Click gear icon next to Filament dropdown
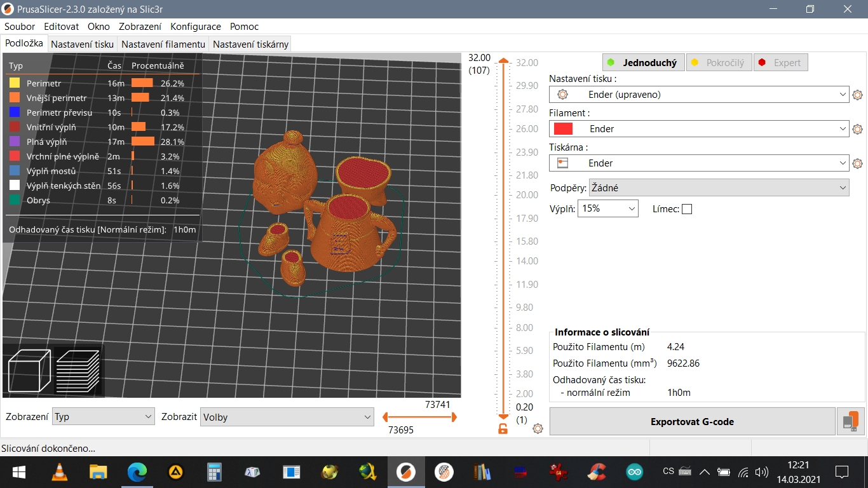868x488 pixels. click(x=857, y=129)
